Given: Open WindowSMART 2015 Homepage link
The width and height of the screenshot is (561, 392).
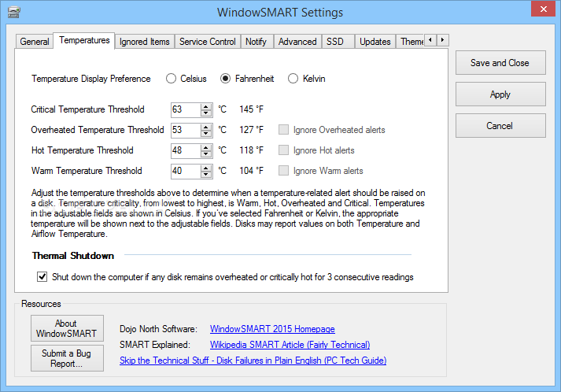Looking at the screenshot, I should 272,329.
